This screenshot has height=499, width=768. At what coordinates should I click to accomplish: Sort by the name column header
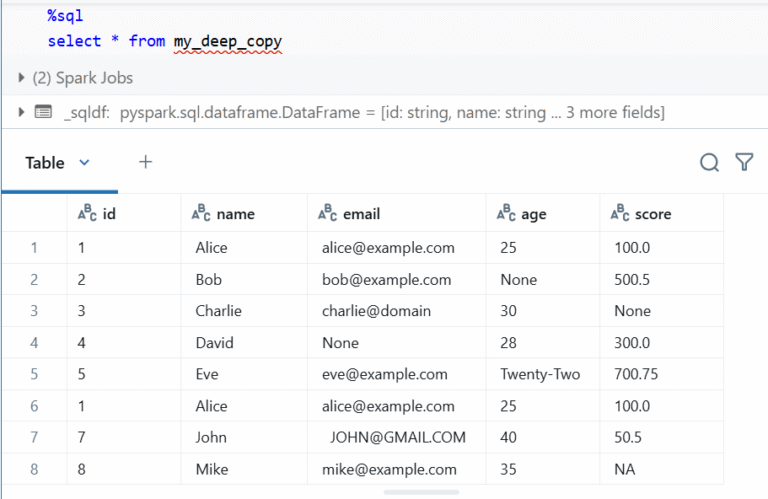click(x=236, y=214)
